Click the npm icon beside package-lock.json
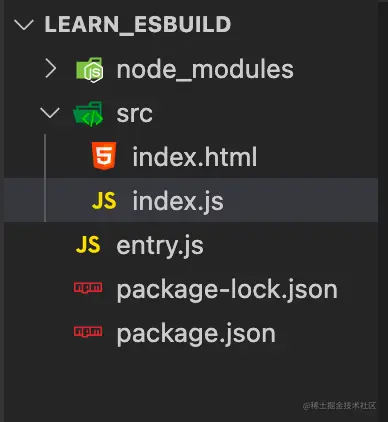 [x=88, y=288]
